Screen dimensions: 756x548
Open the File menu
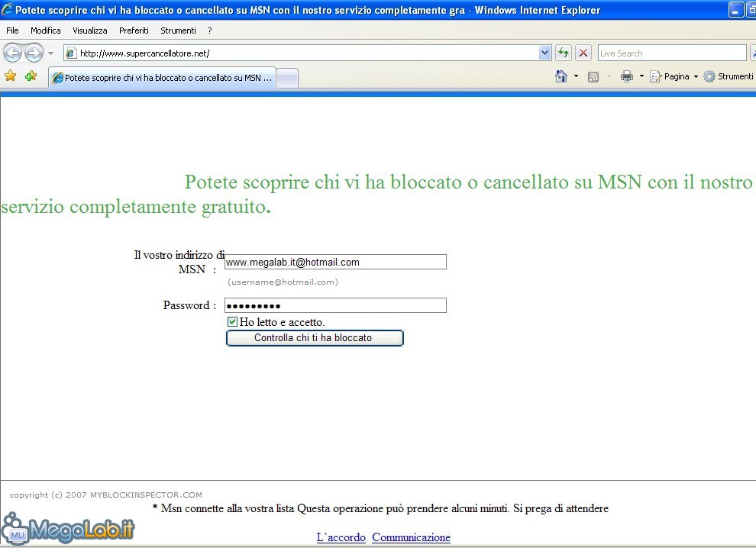12,31
